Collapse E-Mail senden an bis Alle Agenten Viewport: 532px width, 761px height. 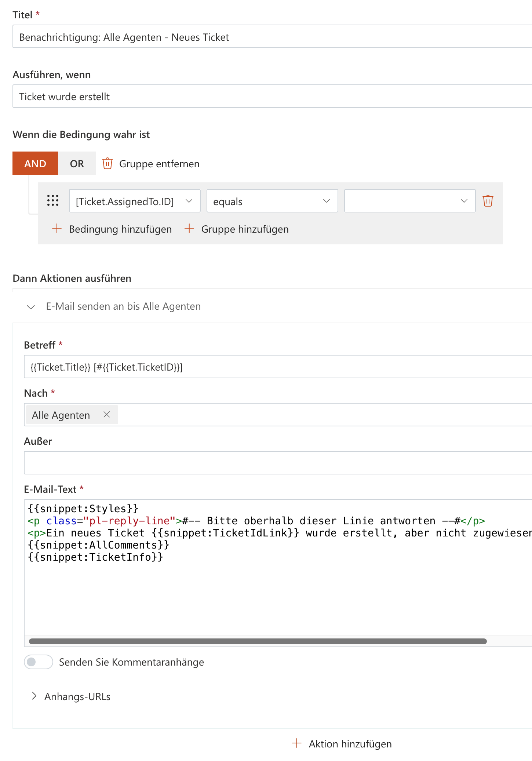tap(31, 307)
